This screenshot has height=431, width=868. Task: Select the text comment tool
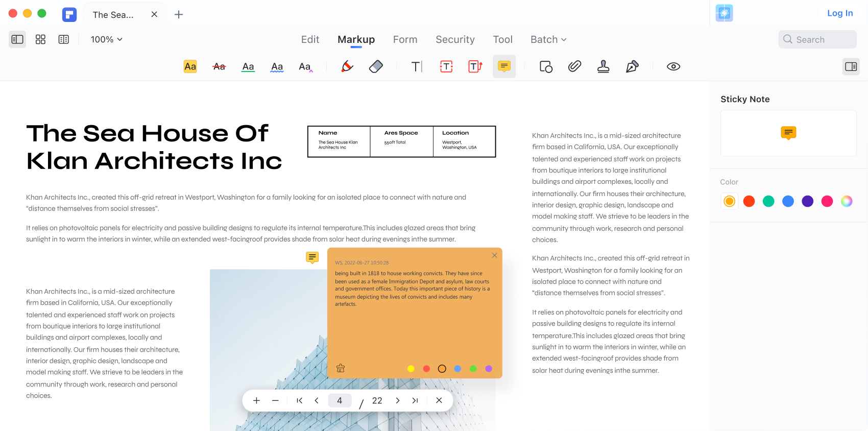(x=417, y=66)
